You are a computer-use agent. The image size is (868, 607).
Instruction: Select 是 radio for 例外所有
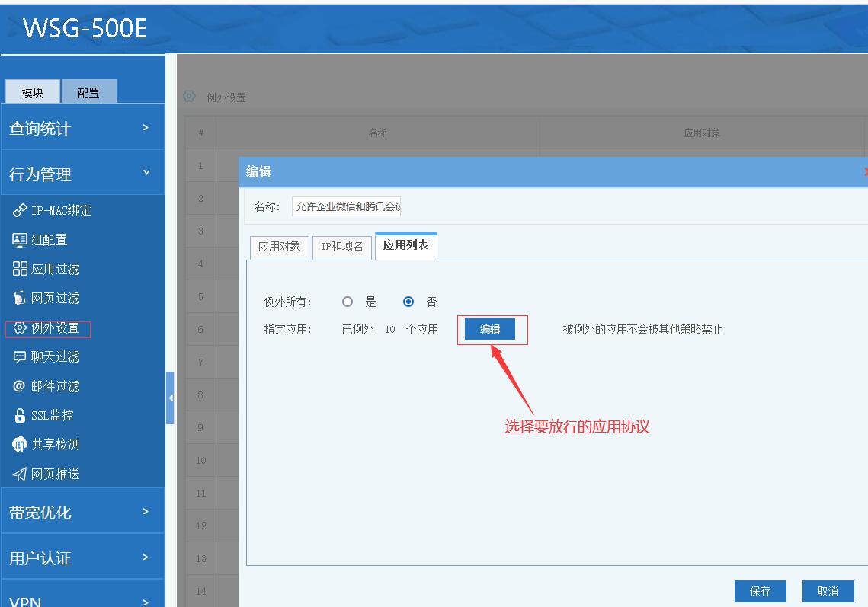pos(348,302)
